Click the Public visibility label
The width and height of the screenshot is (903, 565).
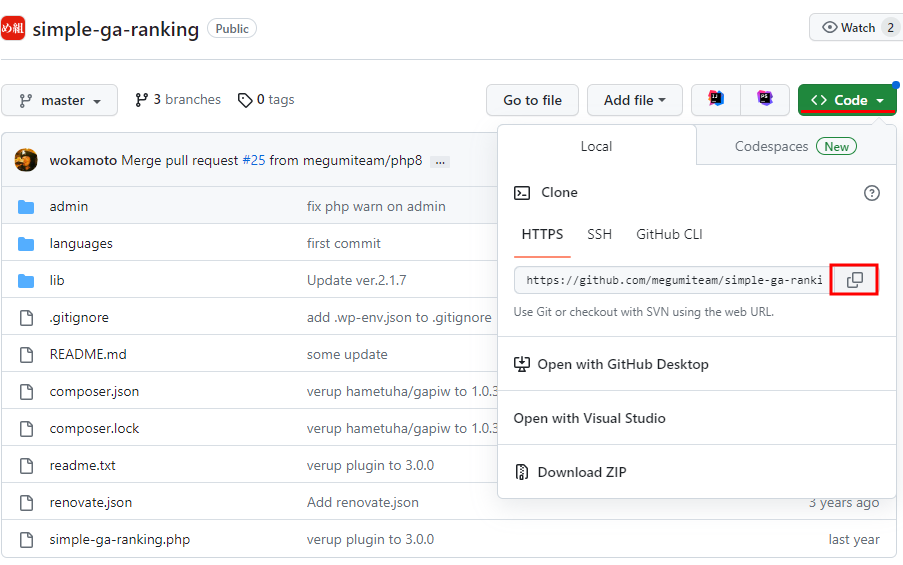[x=232, y=29]
